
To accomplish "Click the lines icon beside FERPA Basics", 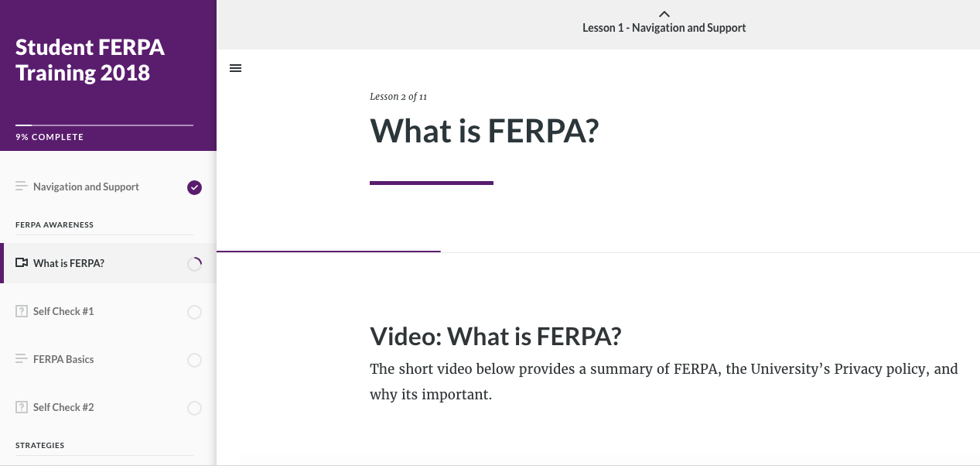I will tap(22, 359).
